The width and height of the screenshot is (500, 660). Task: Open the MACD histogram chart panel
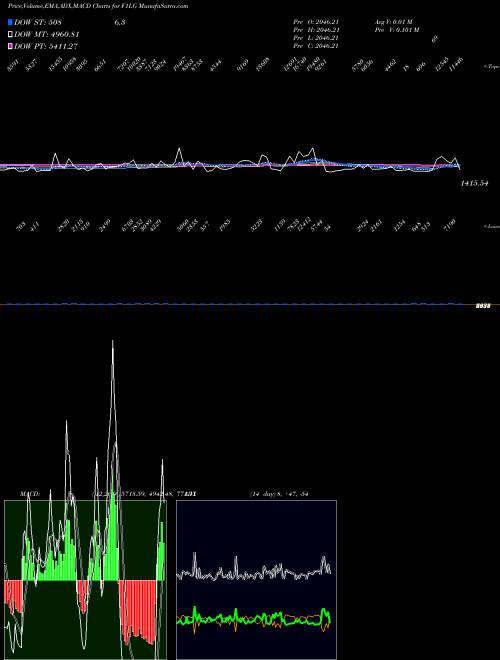(x=85, y=580)
